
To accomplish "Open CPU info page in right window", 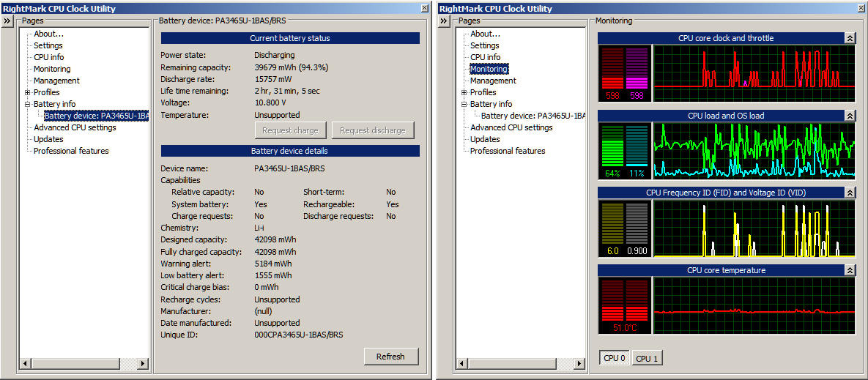I will [486, 57].
